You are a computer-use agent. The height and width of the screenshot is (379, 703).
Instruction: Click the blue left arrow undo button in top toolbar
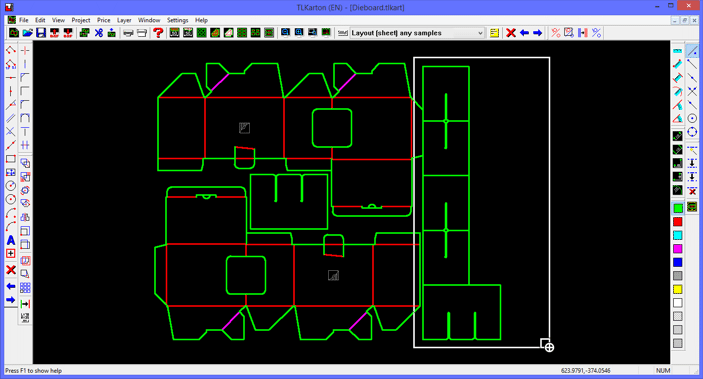[x=524, y=33]
